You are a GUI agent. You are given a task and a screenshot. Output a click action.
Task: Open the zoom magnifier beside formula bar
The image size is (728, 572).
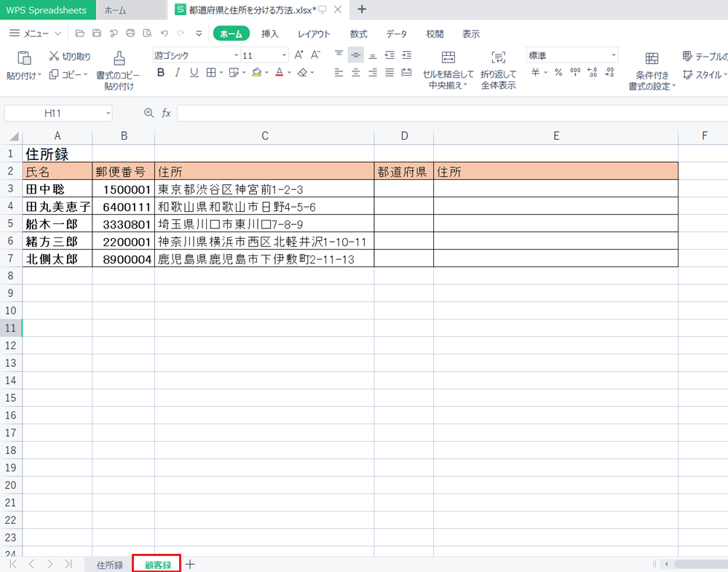coord(149,113)
